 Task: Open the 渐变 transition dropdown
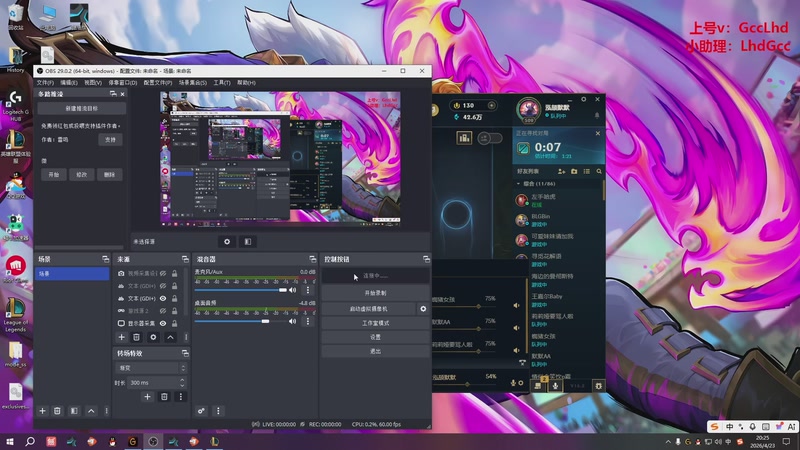point(152,368)
